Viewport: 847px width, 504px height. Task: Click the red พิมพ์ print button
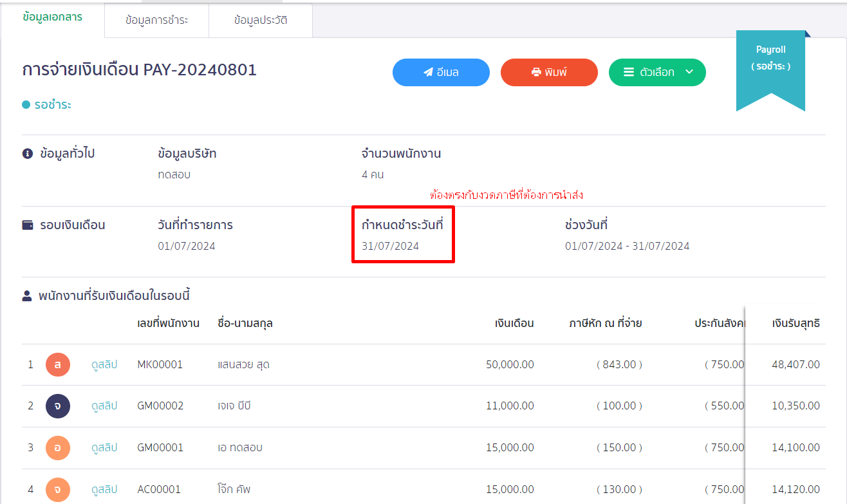549,72
